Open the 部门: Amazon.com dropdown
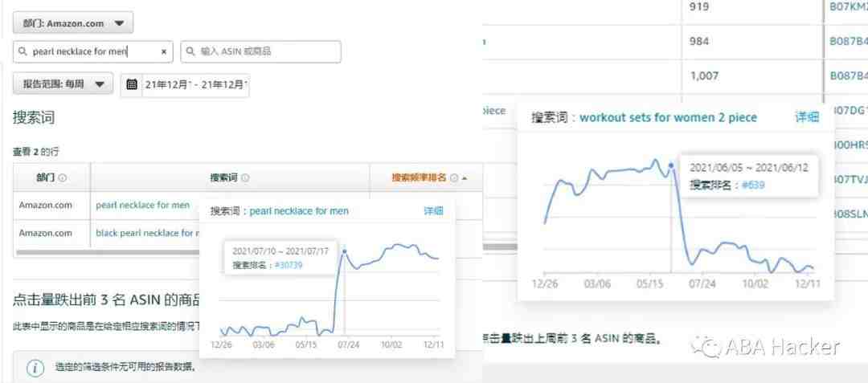The image size is (868, 383). (x=73, y=23)
